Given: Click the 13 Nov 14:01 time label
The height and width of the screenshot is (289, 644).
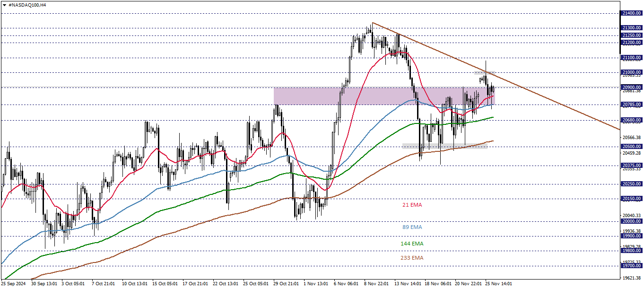Looking at the screenshot, I should [408, 284].
